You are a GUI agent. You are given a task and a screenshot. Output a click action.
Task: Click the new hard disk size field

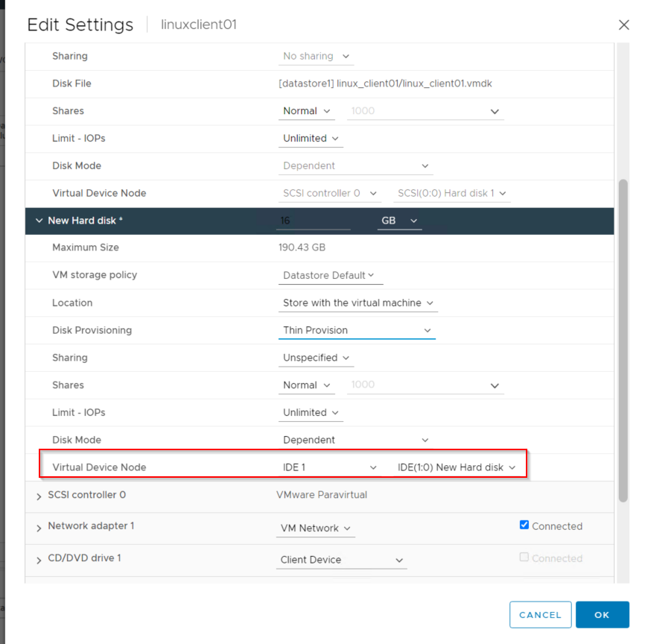tap(313, 221)
